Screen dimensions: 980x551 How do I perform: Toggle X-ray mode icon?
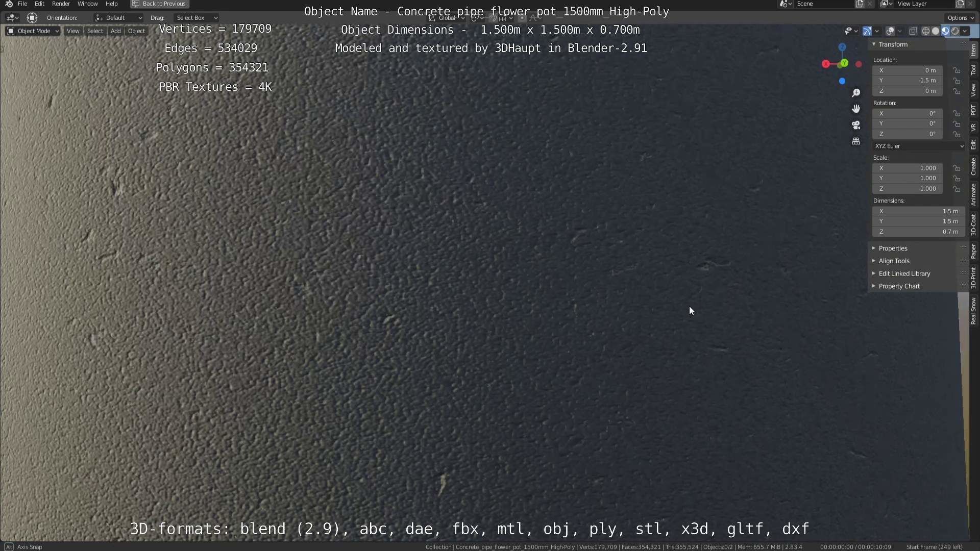point(913,31)
